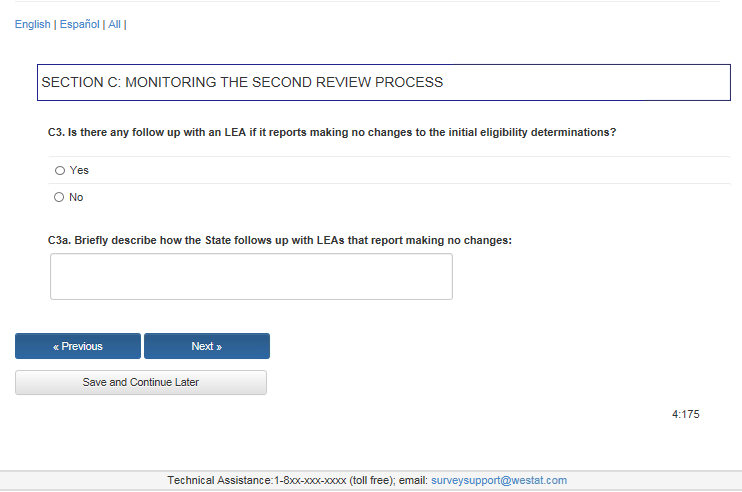The width and height of the screenshot is (742, 492).
Task: Email surveysupport@westat.com link
Action: click(499, 480)
